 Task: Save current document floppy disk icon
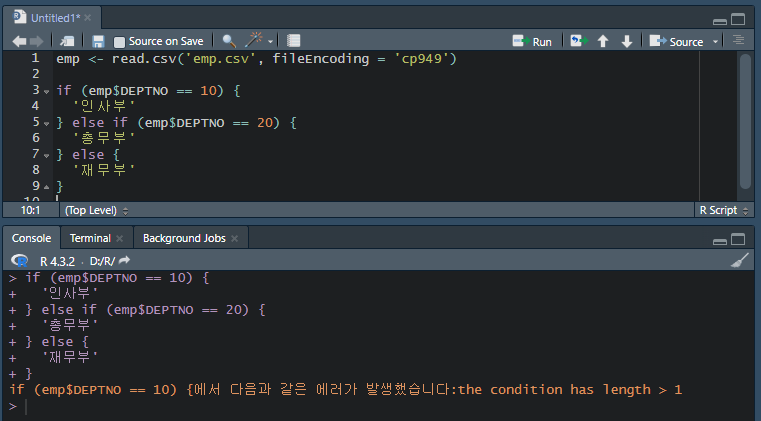click(98, 41)
